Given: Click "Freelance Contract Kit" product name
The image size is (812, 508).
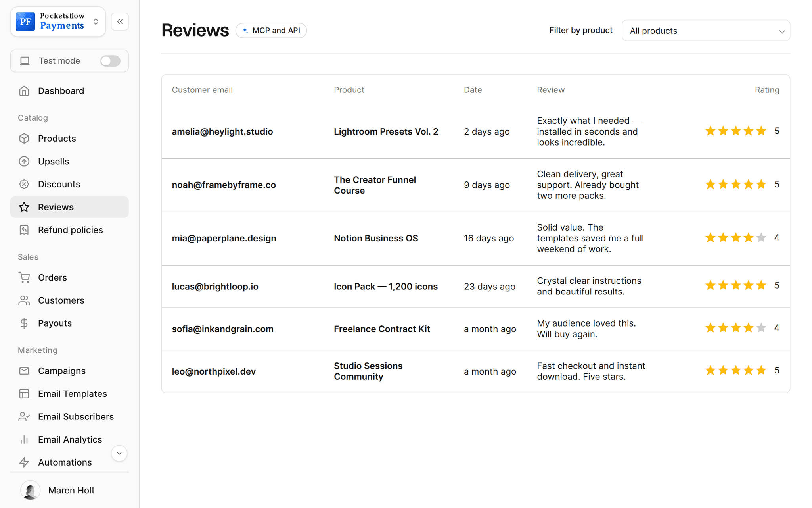Looking at the screenshot, I should [x=382, y=329].
